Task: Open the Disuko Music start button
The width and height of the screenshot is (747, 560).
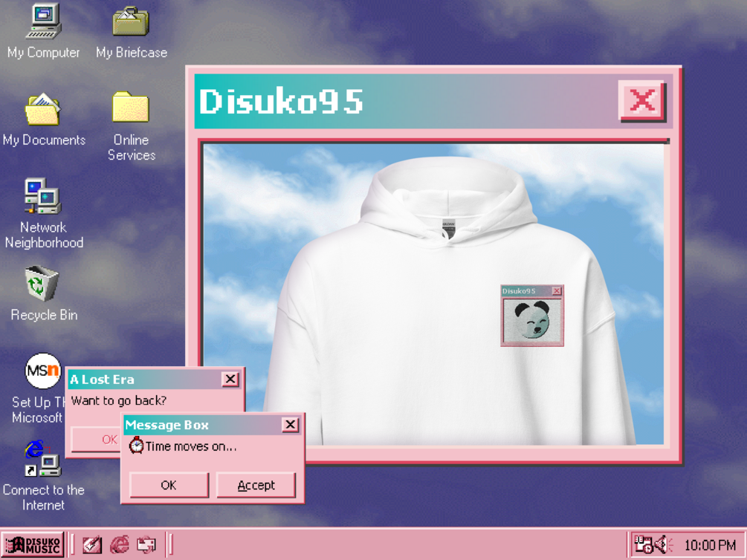Action: pos(33,544)
